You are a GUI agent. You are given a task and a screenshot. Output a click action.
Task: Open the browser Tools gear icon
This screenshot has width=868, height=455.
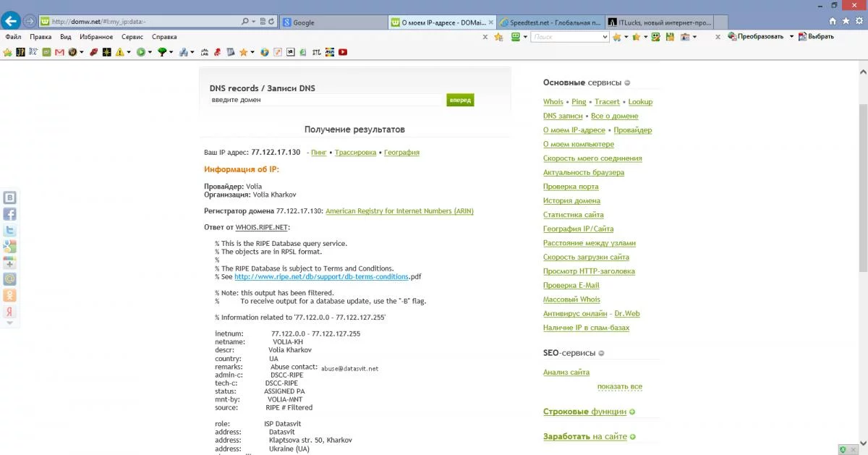(859, 21)
